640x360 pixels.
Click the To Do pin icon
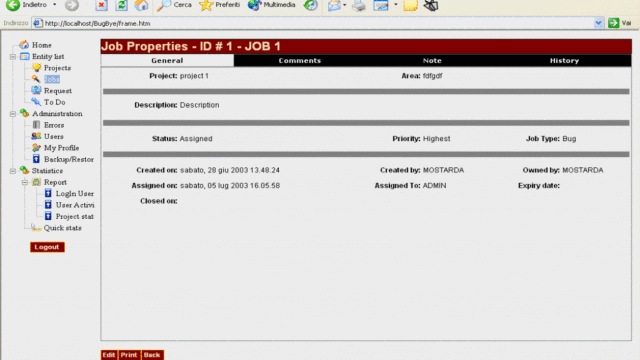point(36,102)
